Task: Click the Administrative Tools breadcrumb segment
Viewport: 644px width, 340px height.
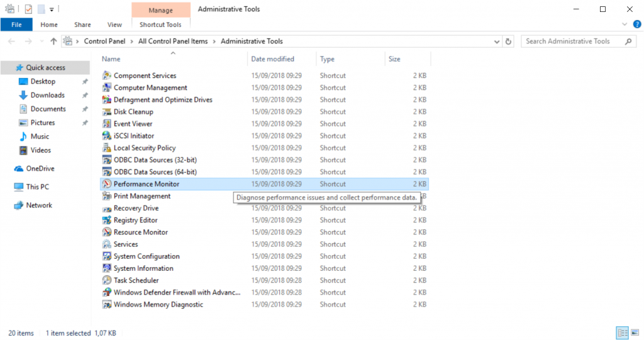Action: point(252,41)
